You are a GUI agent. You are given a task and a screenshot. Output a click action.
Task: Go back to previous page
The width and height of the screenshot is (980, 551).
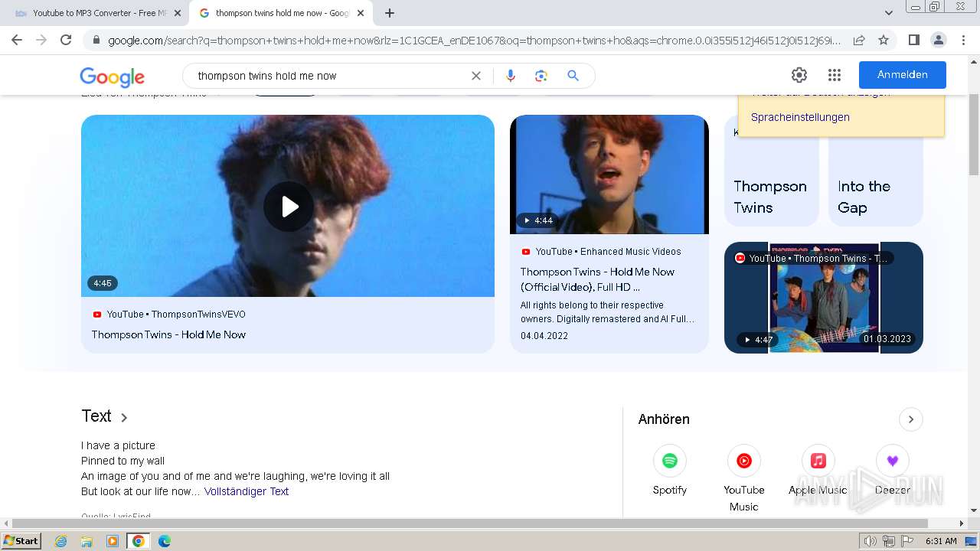pyautogui.click(x=17, y=40)
